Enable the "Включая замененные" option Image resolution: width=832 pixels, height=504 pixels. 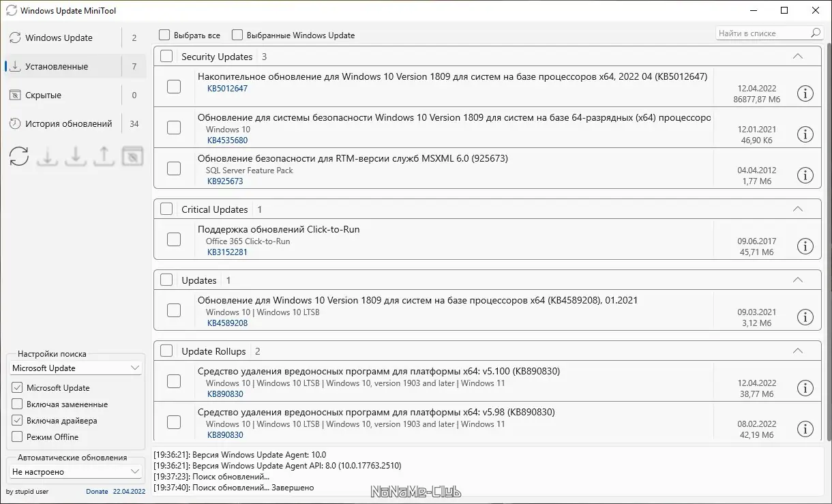point(18,404)
